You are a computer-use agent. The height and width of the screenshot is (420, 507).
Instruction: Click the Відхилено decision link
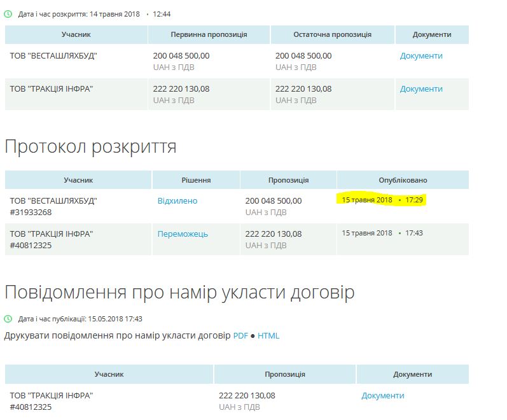177,201
